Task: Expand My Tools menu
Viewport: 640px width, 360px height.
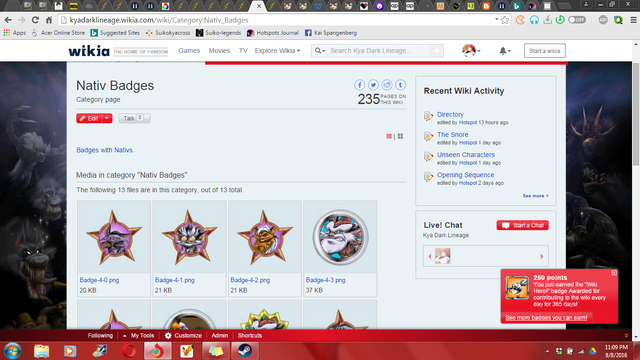Action: click(138, 336)
